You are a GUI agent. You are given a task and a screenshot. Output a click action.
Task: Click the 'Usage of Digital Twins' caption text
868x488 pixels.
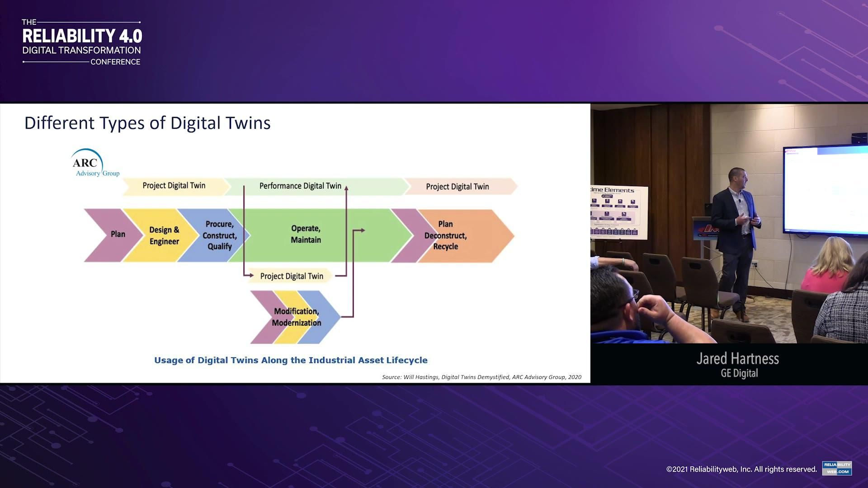pos(291,360)
